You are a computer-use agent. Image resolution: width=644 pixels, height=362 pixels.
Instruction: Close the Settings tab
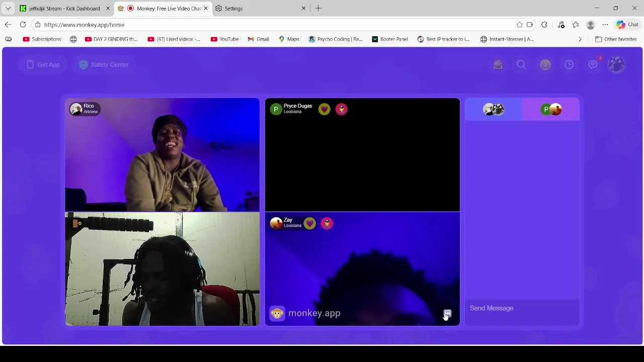(x=303, y=9)
